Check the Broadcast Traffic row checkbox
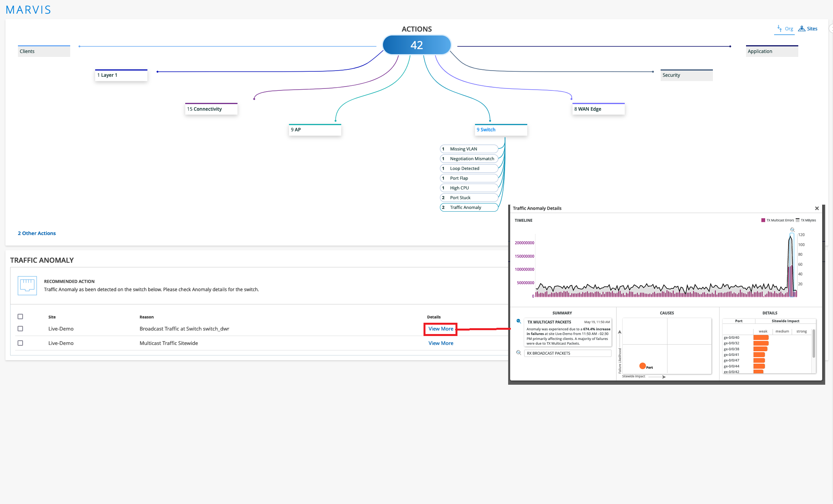The height and width of the screenshot is (504, 833). (x=20, y=329)
